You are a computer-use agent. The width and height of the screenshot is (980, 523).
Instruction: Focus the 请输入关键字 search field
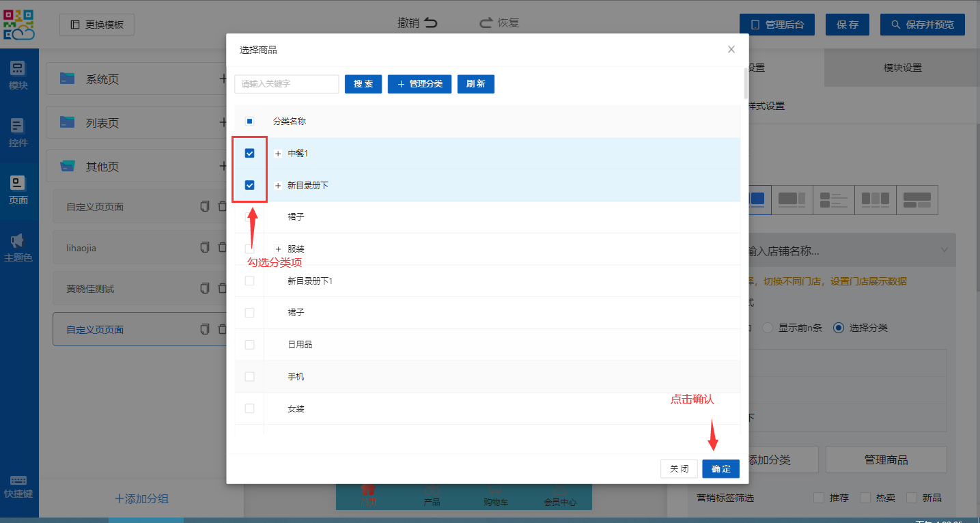point(287,84)
